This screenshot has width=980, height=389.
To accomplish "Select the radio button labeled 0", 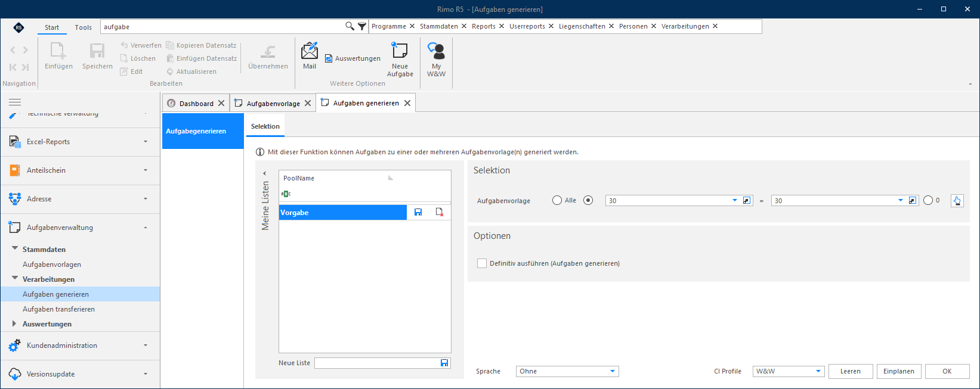I will click(x=928, y=200).
